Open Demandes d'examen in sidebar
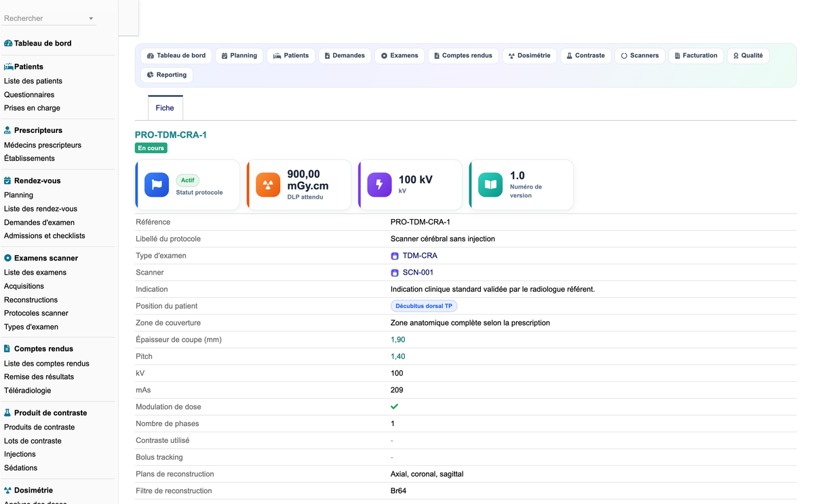This screenshot has width=814, height=504. (39, 222)
